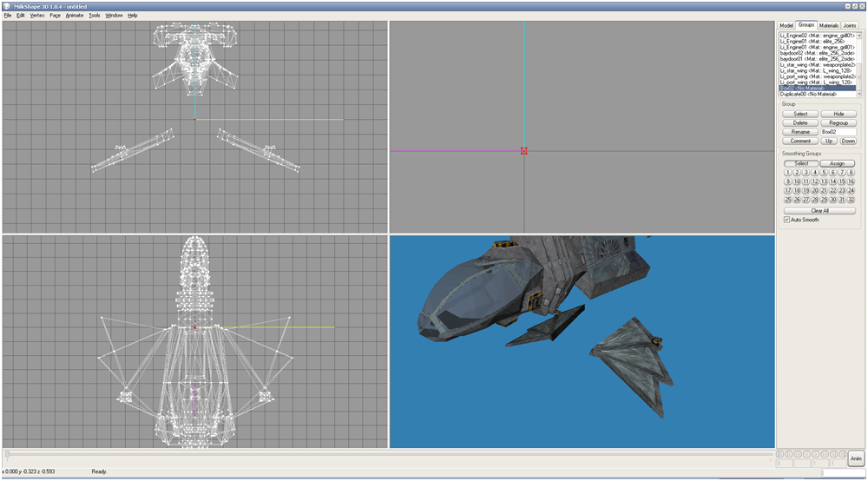Select the Li_star_wing L_wing_128 group row
Viewport: 868px width, 481px height.
click(x=817, y=71)
